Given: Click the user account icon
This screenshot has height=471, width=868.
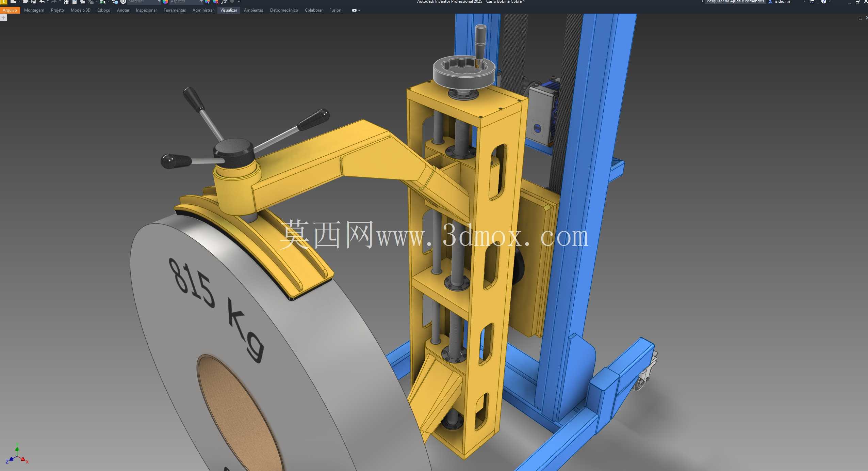Looking at the screenshot, I should pyautogui.click(x=770, y=2).
